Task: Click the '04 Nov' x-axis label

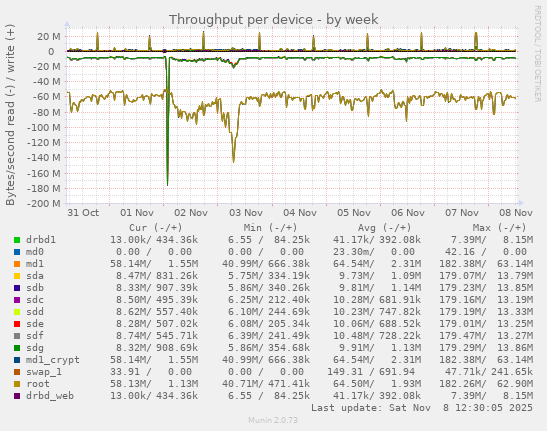Action: [x=300, y=213]
